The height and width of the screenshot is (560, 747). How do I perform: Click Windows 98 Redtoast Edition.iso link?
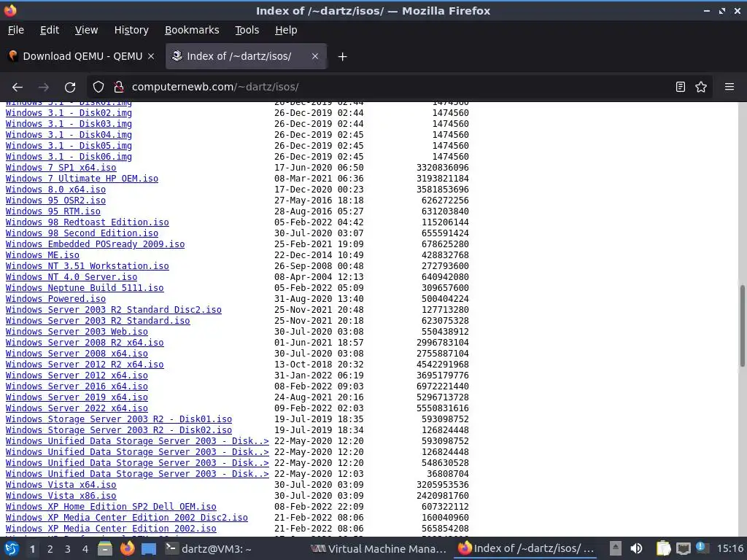pos(88,222)
